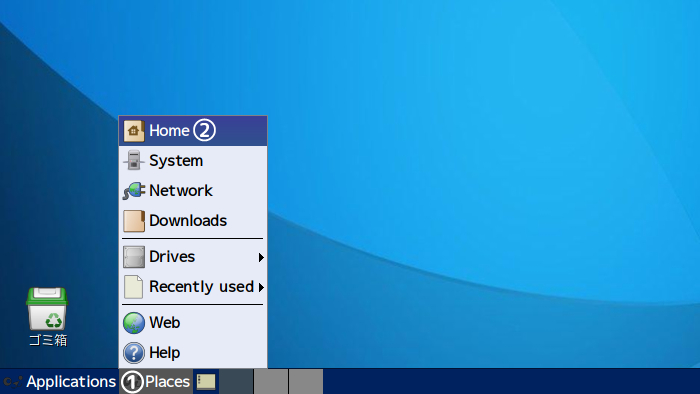Click the ゴミ箱 desktop label
Screen dimensions: 700x394
pyautogui.click(x=48, y=340)
